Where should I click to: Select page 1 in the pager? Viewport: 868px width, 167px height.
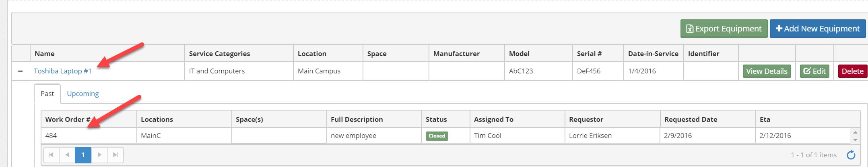point(83,155)
